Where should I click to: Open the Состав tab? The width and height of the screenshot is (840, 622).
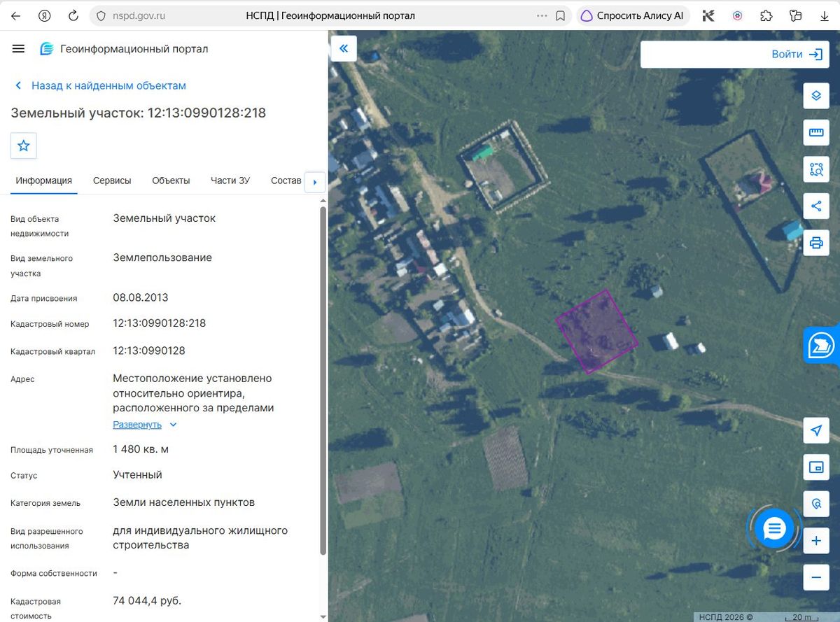coord(286,181)
